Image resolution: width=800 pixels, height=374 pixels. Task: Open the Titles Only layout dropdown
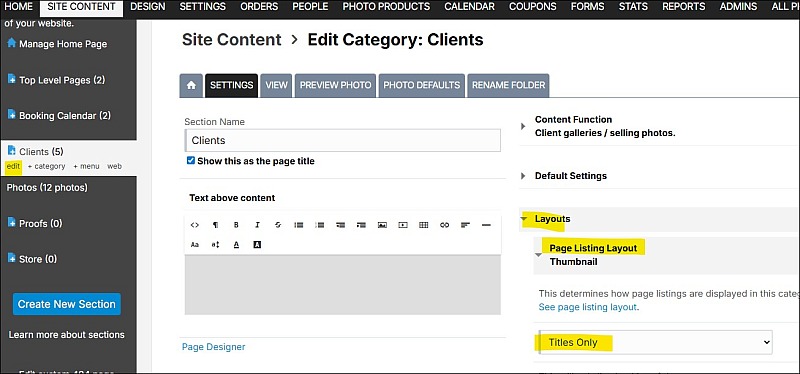[656, 342]
